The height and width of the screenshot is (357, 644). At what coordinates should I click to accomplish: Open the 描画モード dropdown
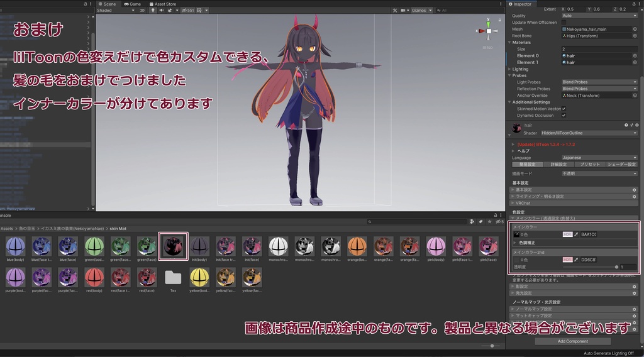pos(599,173)
